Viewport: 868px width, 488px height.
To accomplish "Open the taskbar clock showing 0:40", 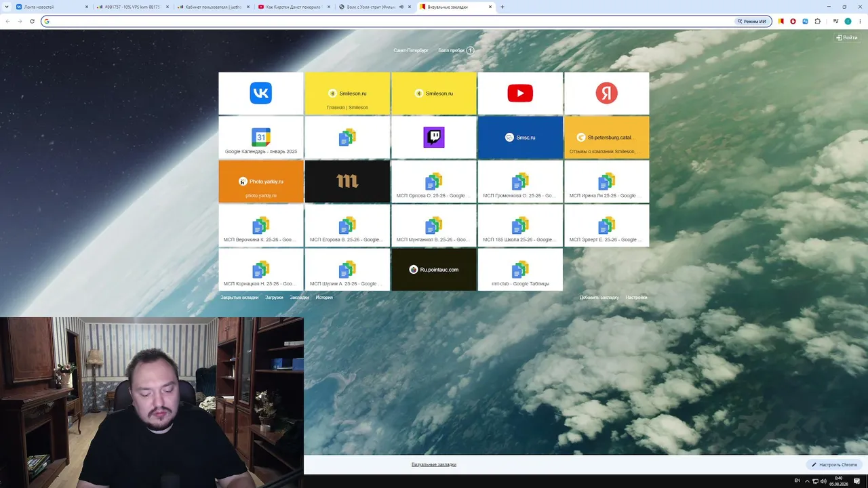I will [x=838, y=481].
